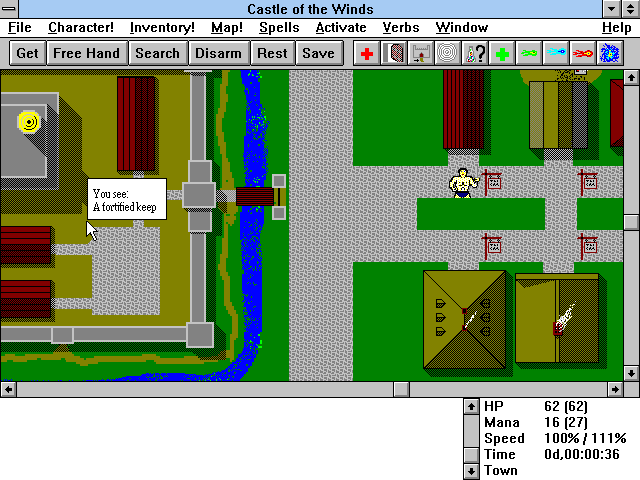Image resolution: width=640 pixels, height=480 pixels.
Task: Use the castle Rune of Return icon
Action: pos(420,53)
